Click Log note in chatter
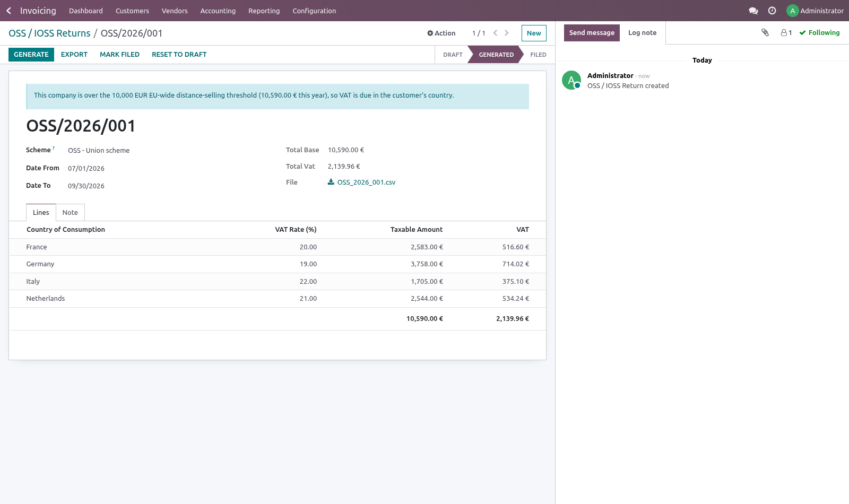Screen dimensions: 849x504 coord(643,33)
